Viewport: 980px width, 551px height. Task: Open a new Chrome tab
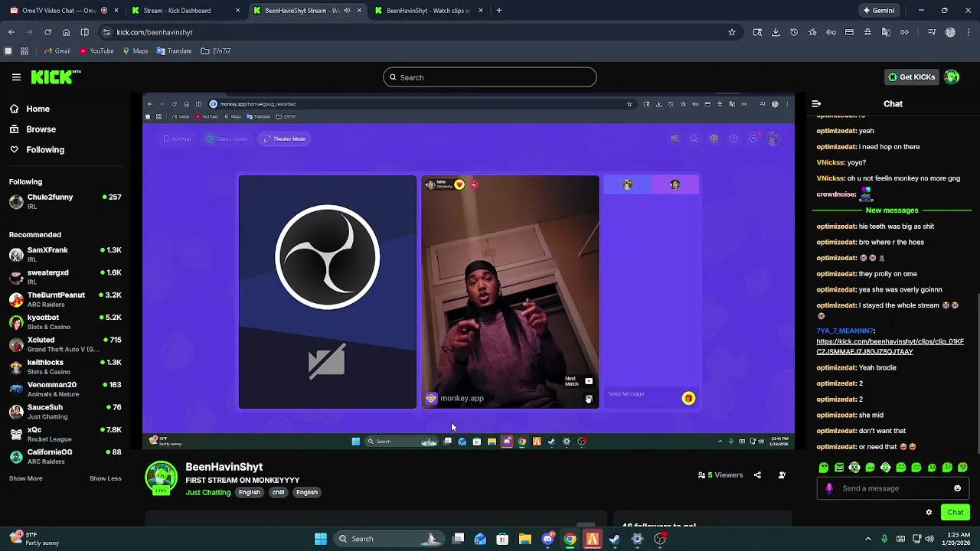[499, 11]
